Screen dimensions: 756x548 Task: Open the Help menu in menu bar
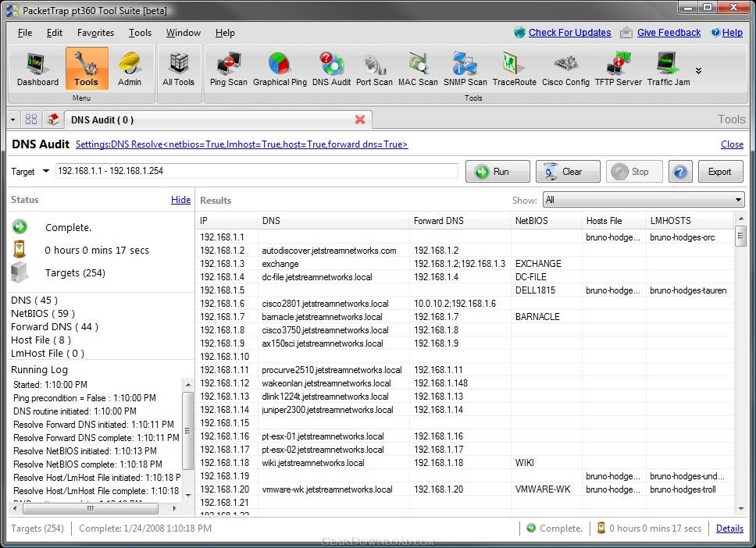225,33
